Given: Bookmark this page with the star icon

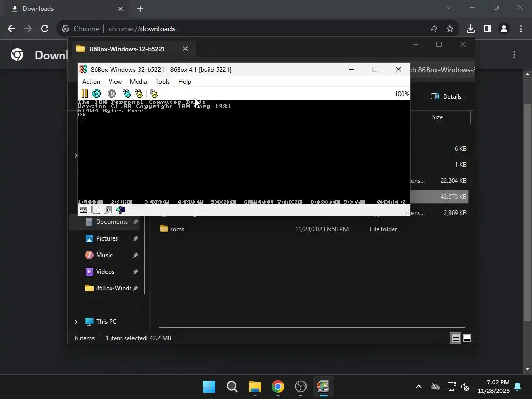Looking at the screenshot, I should [x=450, y=29].
